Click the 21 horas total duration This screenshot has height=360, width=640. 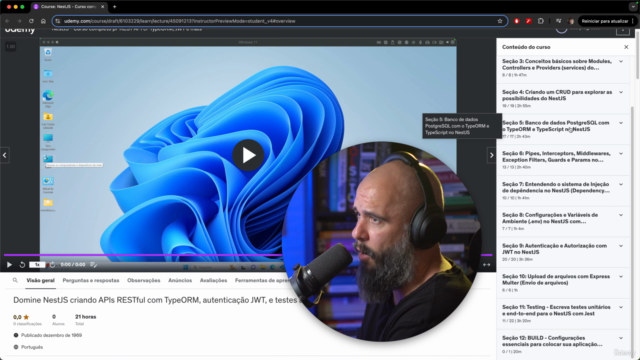tap(86, 317)
